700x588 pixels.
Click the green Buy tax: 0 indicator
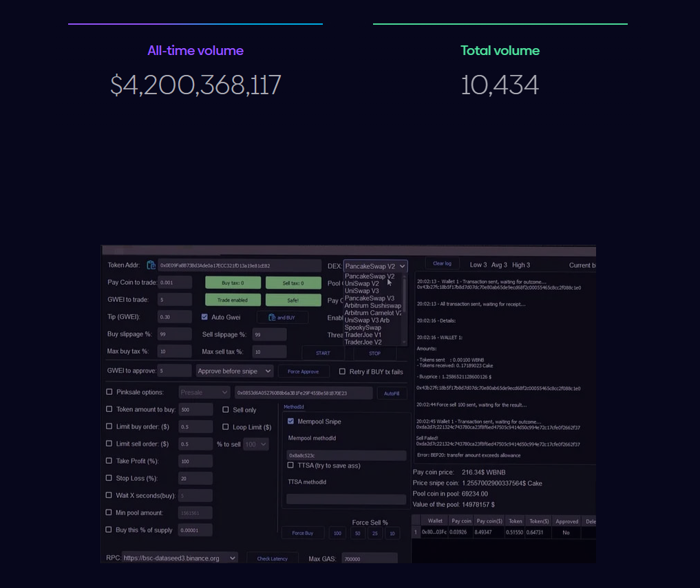(x=233, y=283)
